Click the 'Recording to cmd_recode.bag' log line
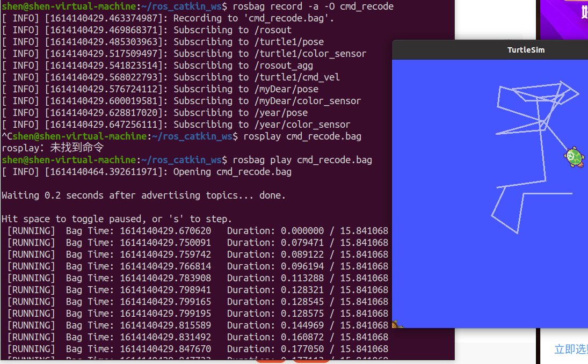Viewport: 588px width, 364px height. 253,18
